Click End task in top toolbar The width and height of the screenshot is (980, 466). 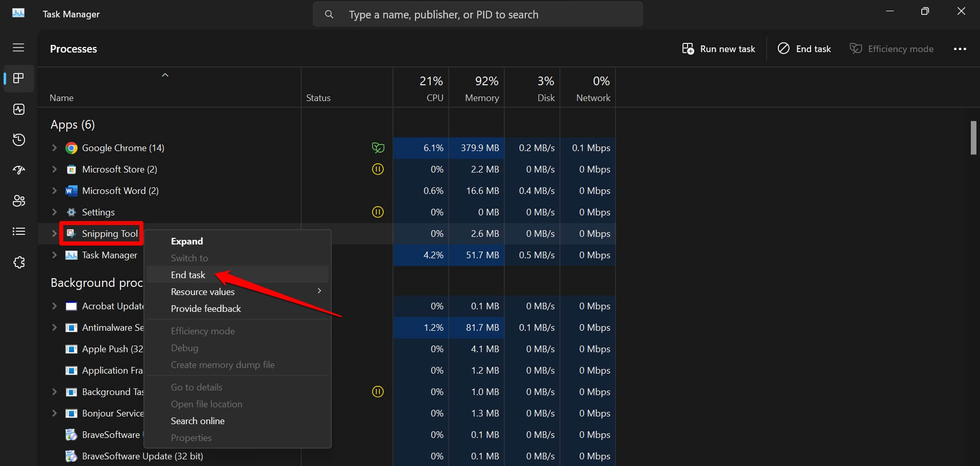[804, 49]
